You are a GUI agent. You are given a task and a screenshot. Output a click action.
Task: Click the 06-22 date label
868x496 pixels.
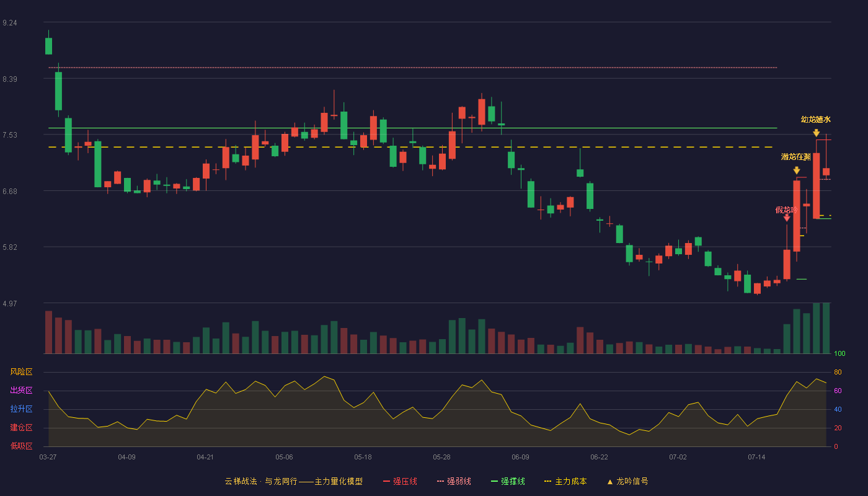(599, 457)
